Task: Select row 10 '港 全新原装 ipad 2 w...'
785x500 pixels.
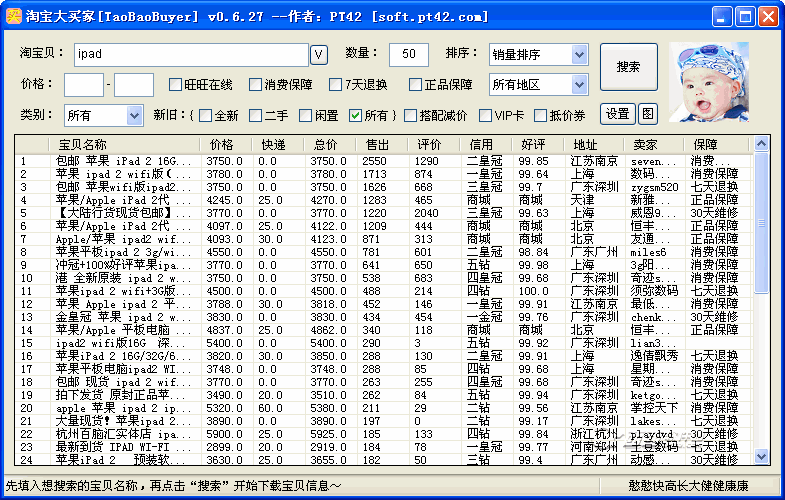Action: pyautogui.click(x=383, y=278)
